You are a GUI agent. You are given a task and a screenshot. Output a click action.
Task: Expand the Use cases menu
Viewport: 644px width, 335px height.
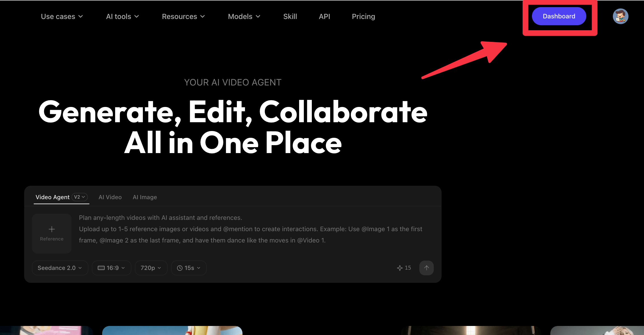pos(62,16)
